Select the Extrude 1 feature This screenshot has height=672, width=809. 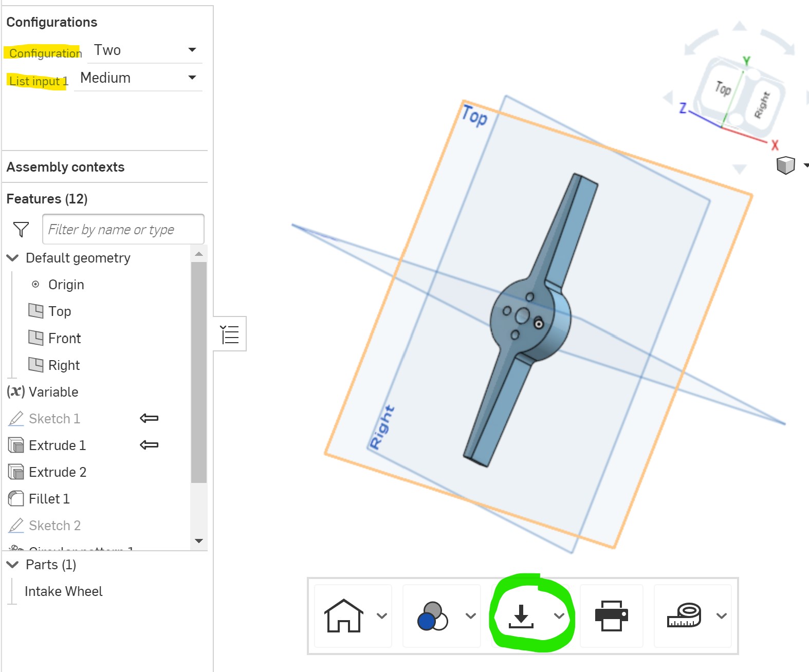[57, 445]
